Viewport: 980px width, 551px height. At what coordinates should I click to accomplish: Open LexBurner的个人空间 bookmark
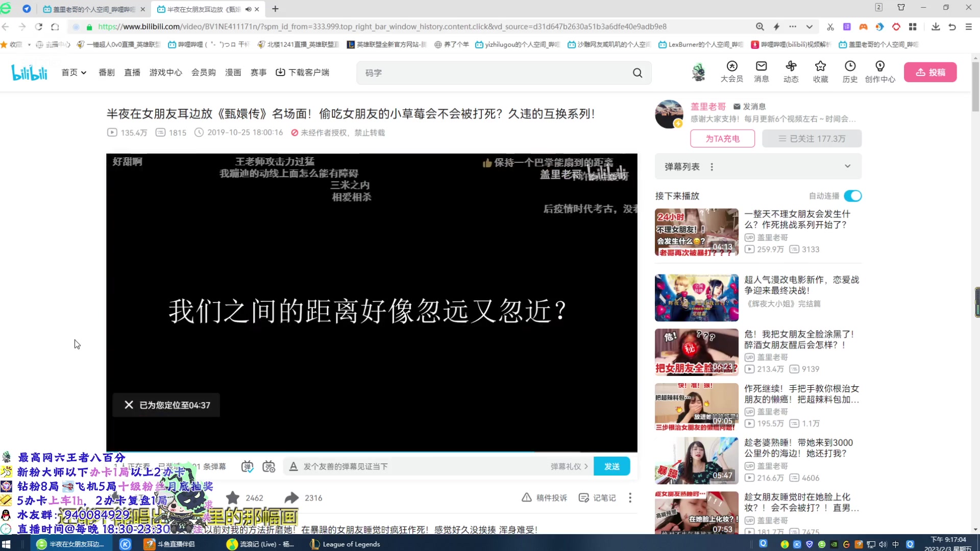tap(701, 44)
